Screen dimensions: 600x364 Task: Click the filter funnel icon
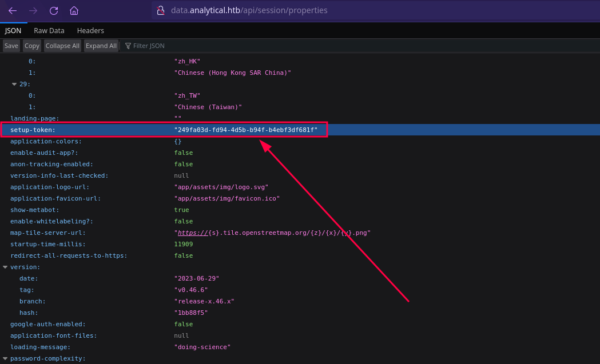tap(128, 46)
